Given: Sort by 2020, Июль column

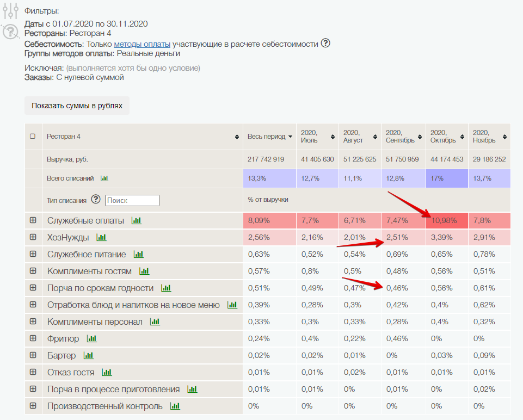Looking at the screenshot, I should 333,137.
